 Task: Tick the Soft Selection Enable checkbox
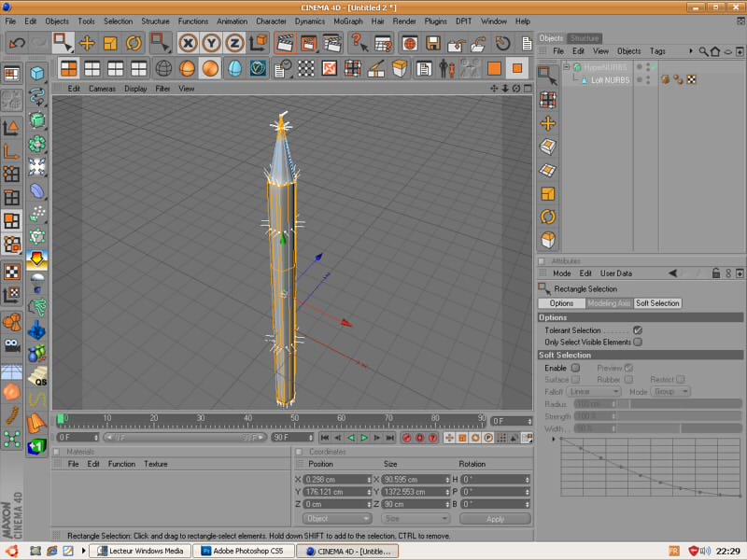575,368
